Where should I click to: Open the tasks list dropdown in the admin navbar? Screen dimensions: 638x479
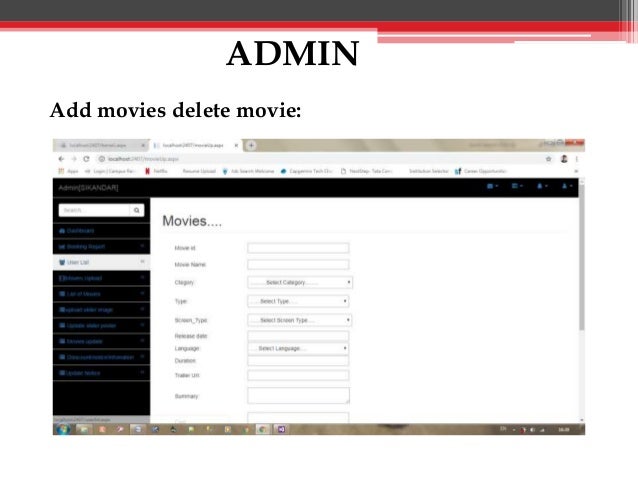coord(517,186)
